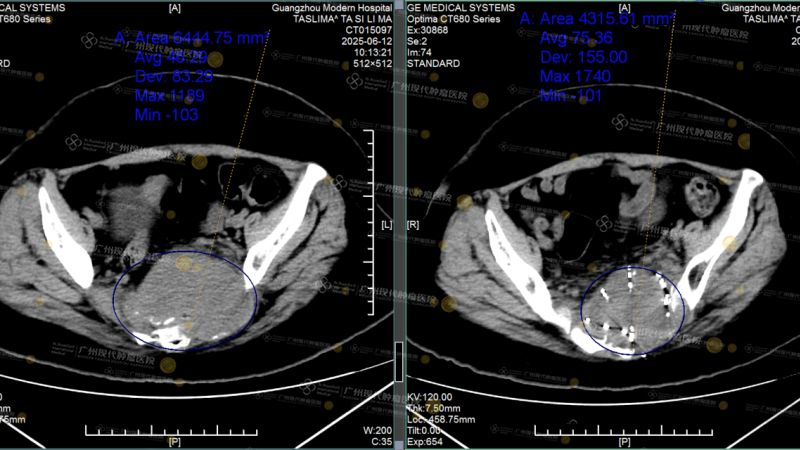Click the Dev: 155.00 annotation line
The height and width of the screenshot is (450, 800).
[576, 58]
